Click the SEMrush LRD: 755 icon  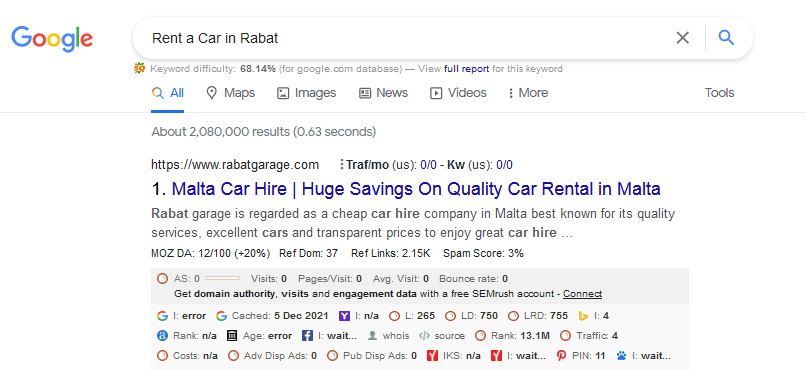click(513, 316)
